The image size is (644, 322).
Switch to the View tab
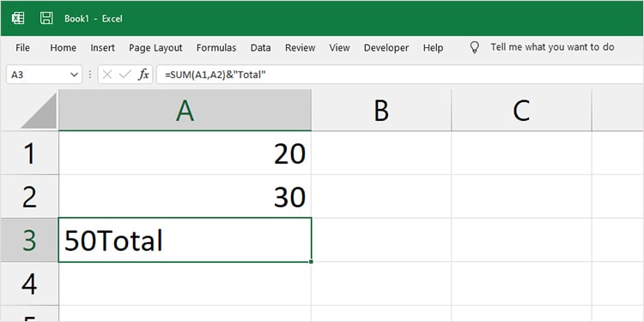pyautogui.click(x=339, y=47)
